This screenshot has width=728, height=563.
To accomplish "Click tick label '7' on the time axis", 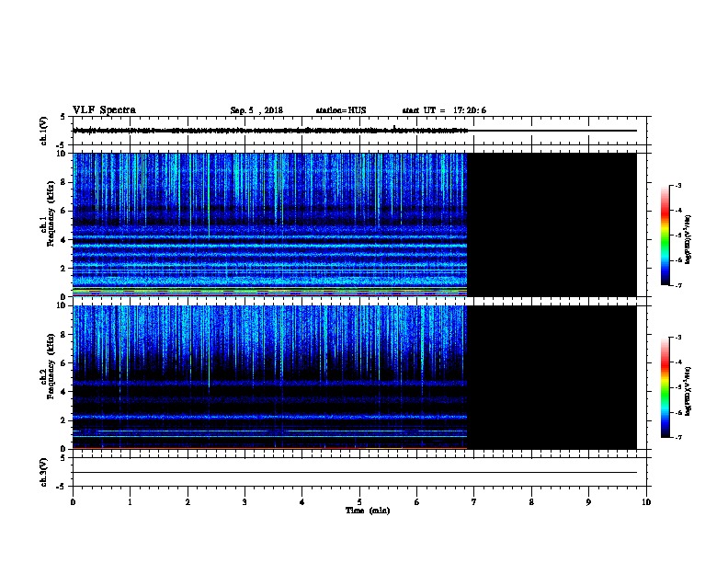I will (x=474, y=502).
